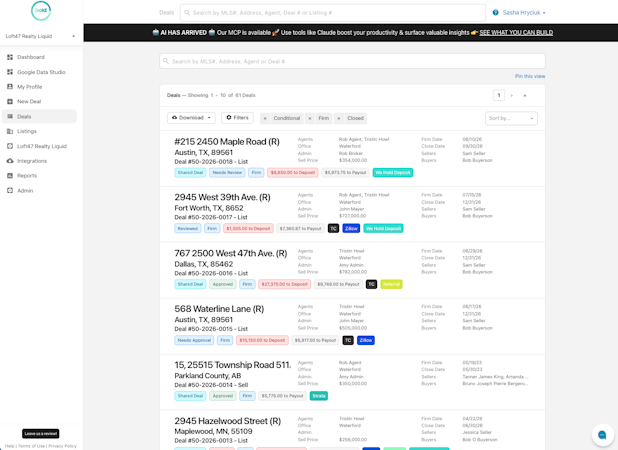Click the Help footer link
This screenshot has width=618, height=450.
[x=9, y=446]
